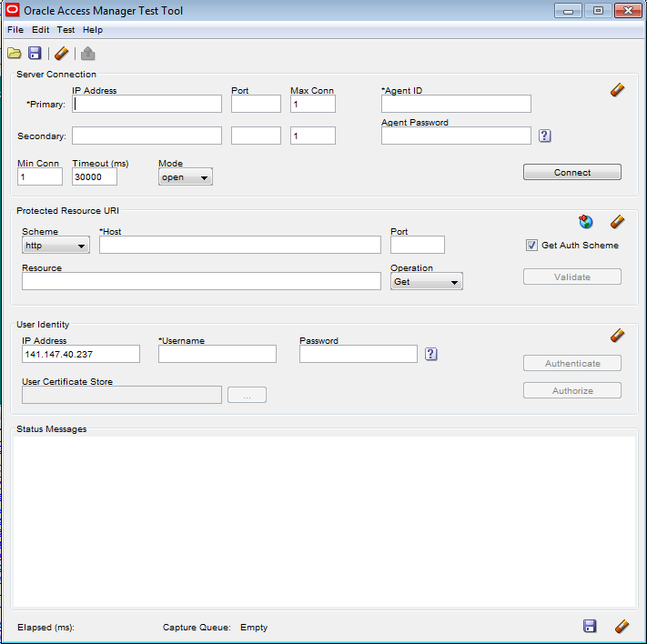647x644 pixels.
Task: Expand the Scheme dropdown showing http
Action: point(56,246)
